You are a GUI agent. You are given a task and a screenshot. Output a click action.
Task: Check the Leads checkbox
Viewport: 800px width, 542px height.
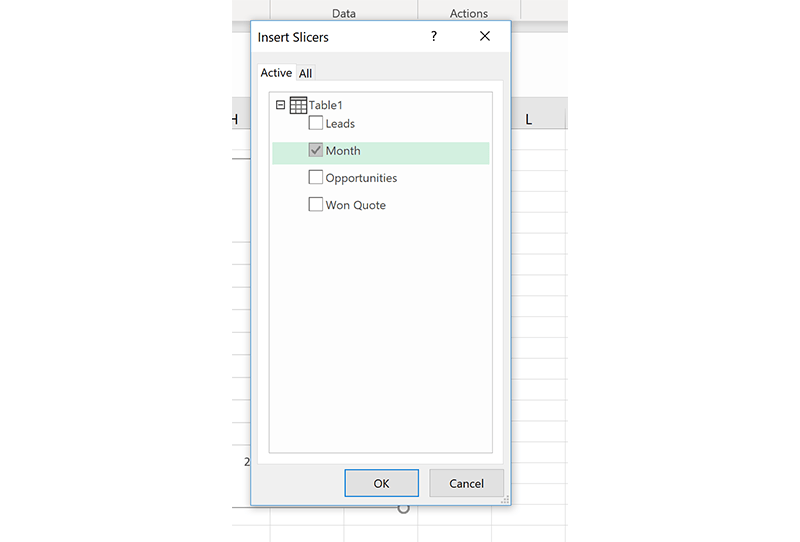point(315,123)
